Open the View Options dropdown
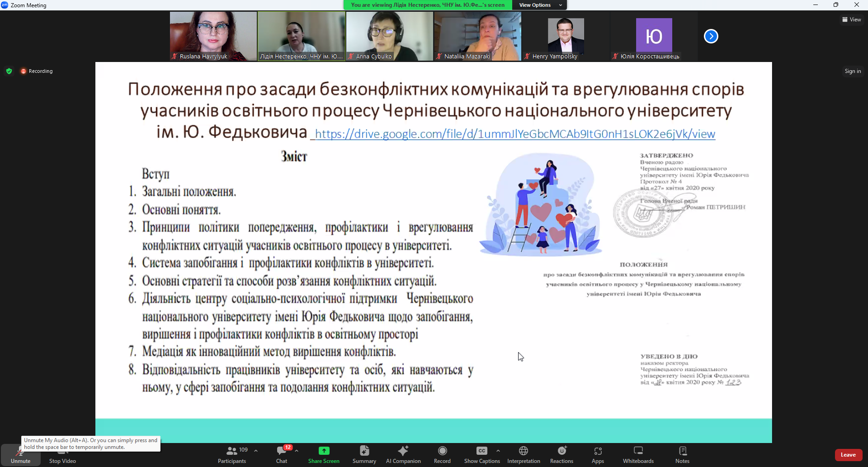 click(x=539, y=5)
